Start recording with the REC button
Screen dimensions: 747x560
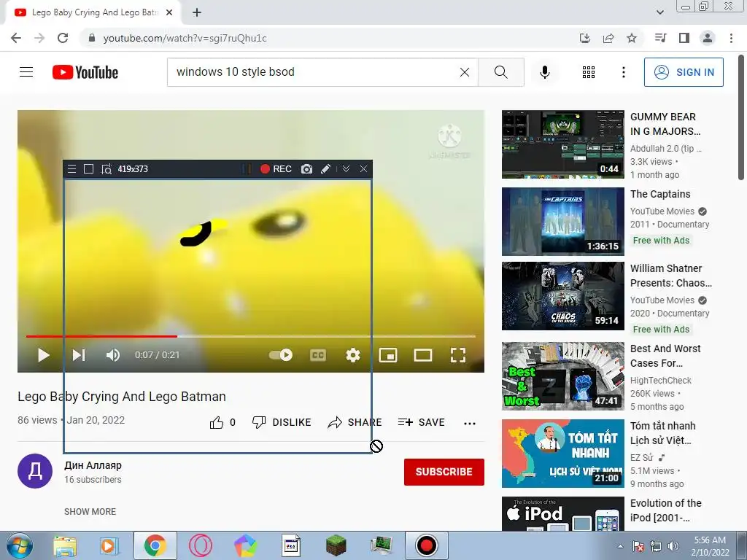[276, 168]
